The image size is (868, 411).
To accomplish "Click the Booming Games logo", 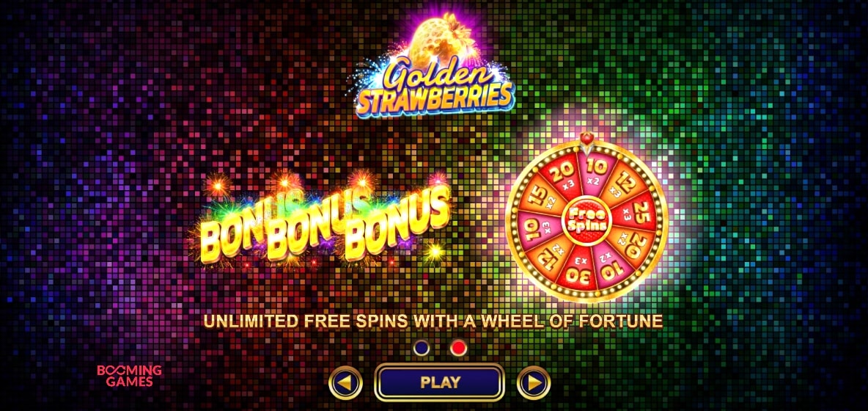I will coord(129,376).
